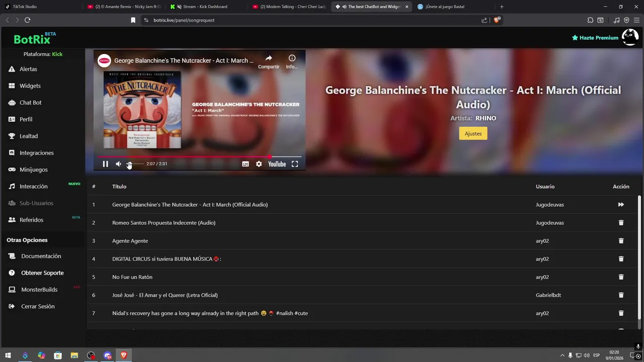This screenshot has height=362, width=644.
Task: Open Minijuegos in the sidebar
Action: [x=33, y=169]
